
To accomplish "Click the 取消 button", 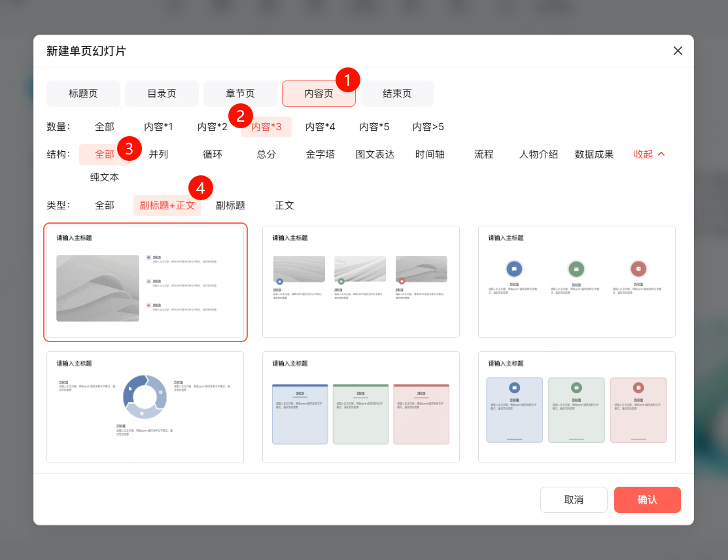I will (x=574, y=500).
